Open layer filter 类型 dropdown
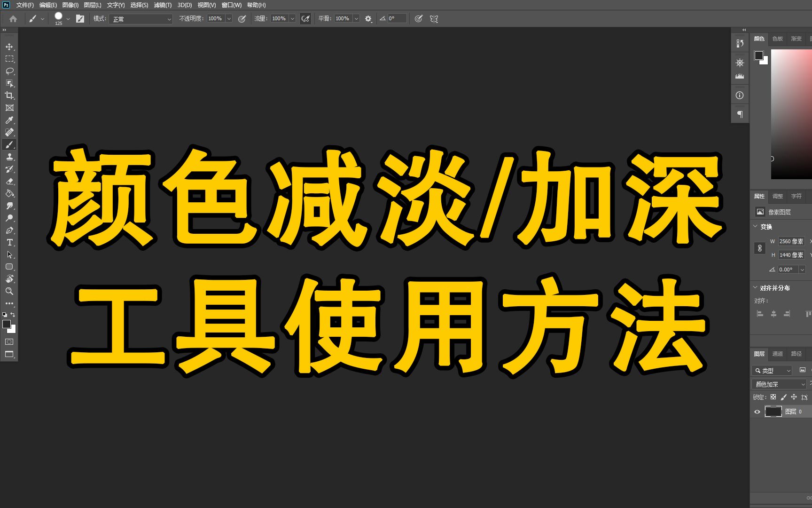This screenshot has width=812, height=508. click(772, 371)
